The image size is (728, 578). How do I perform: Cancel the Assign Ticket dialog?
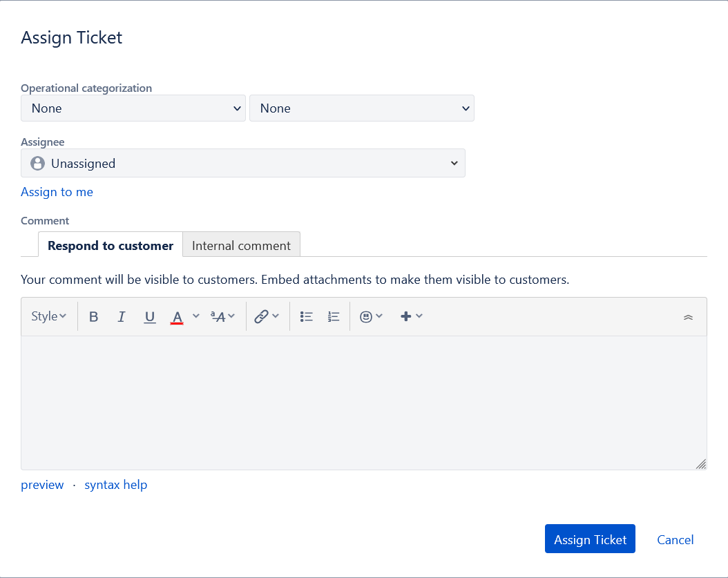tap(675, 539)
